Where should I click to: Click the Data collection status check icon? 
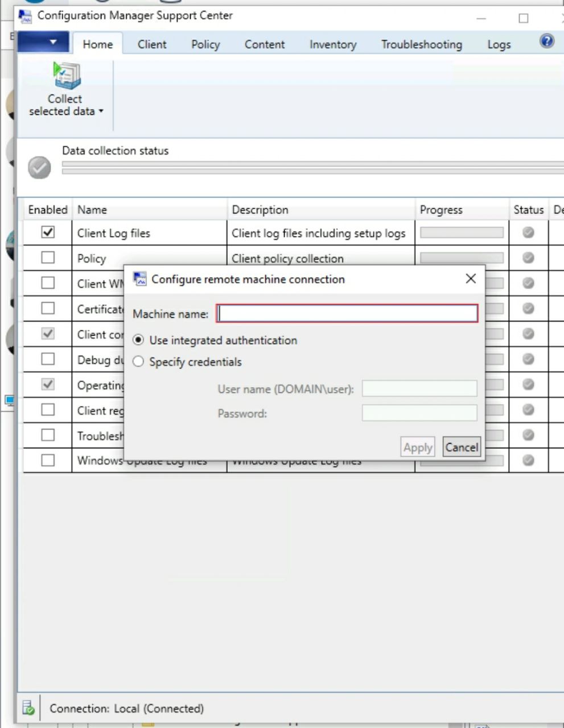[x=39, y=168]
